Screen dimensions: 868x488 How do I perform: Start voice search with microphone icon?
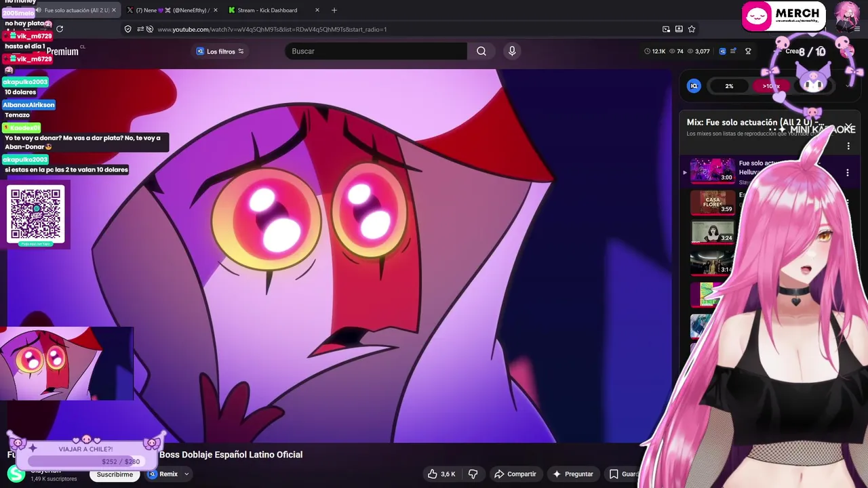pos(512,52)
